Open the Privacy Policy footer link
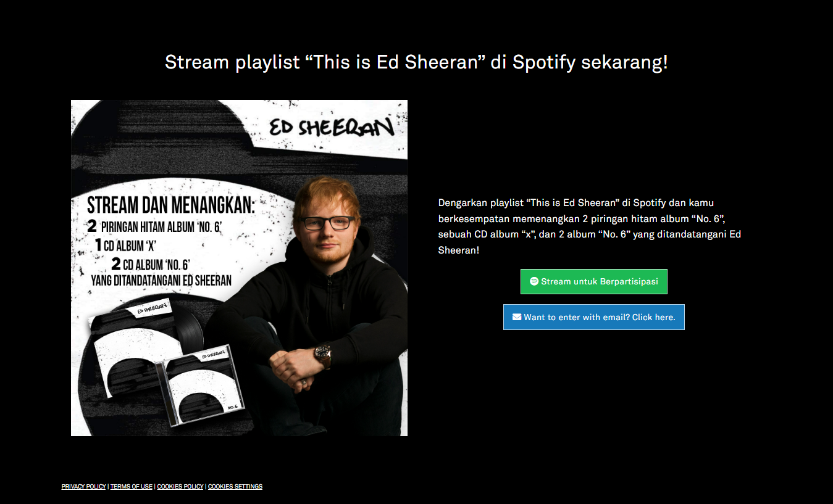This screenshot has height=504, width=833. pos(83,487)
